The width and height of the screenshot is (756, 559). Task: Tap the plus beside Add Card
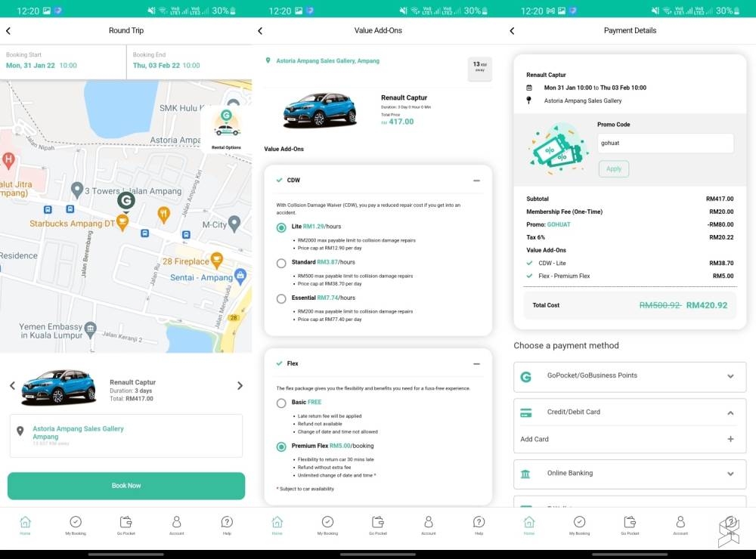[x=730, y=439]
